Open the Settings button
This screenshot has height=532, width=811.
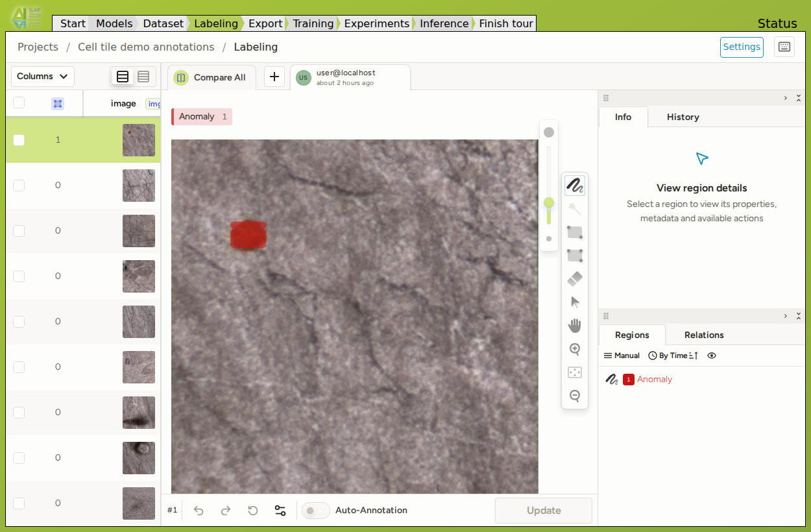pyautogui.click(x=742, y=47)
